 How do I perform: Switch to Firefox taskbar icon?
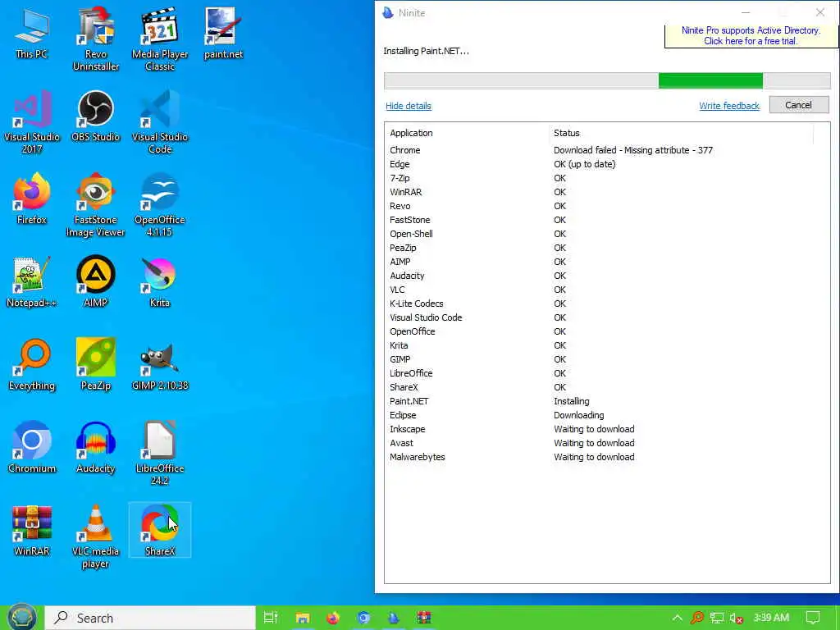point(333,618)
